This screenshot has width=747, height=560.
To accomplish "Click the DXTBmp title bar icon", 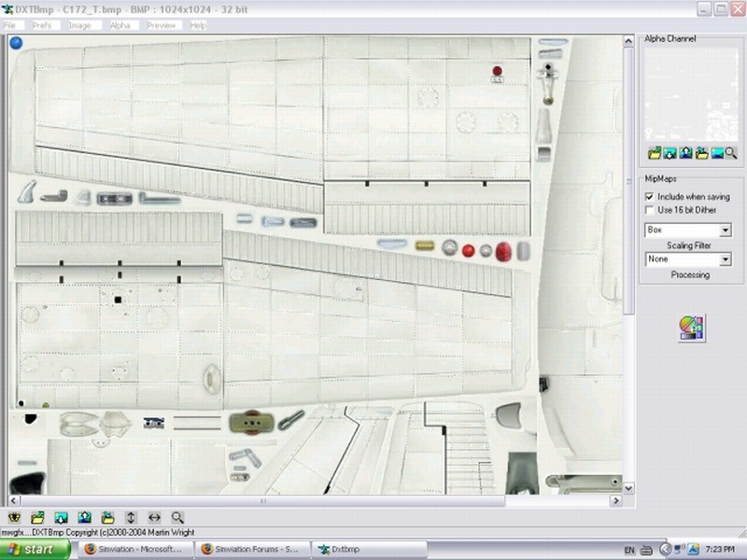I will (x=7, y=9).
